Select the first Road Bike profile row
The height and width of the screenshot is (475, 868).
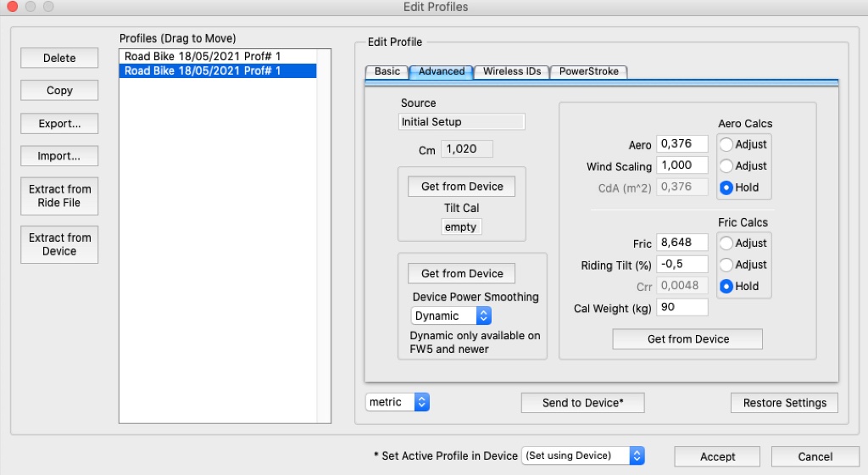[x=218, y=56]
